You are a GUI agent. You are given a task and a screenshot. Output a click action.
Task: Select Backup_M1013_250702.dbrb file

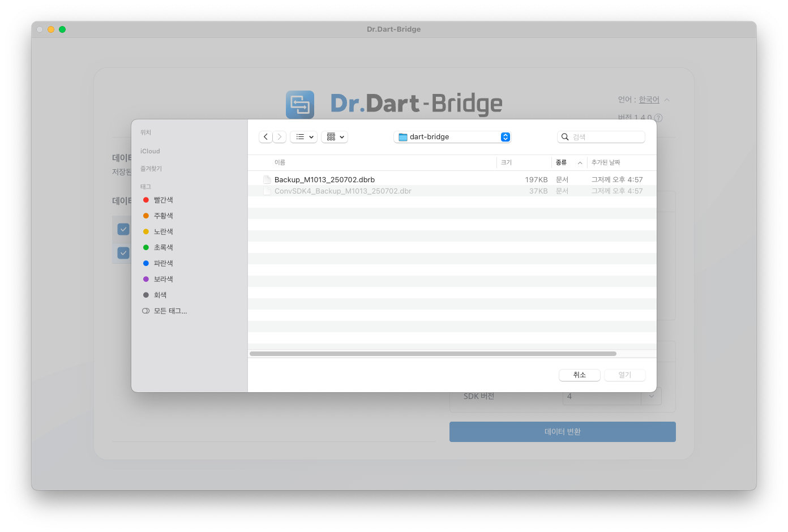pyautogui.click(x=324, y=179)
